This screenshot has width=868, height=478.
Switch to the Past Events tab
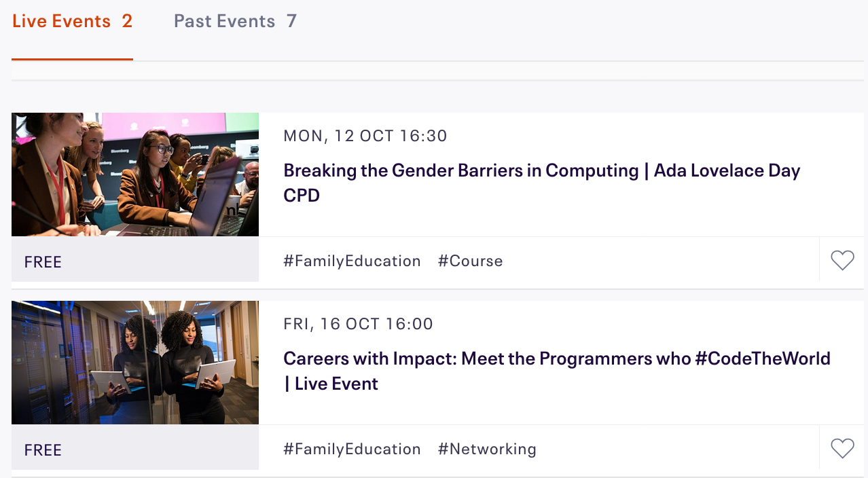click(235, 22)
